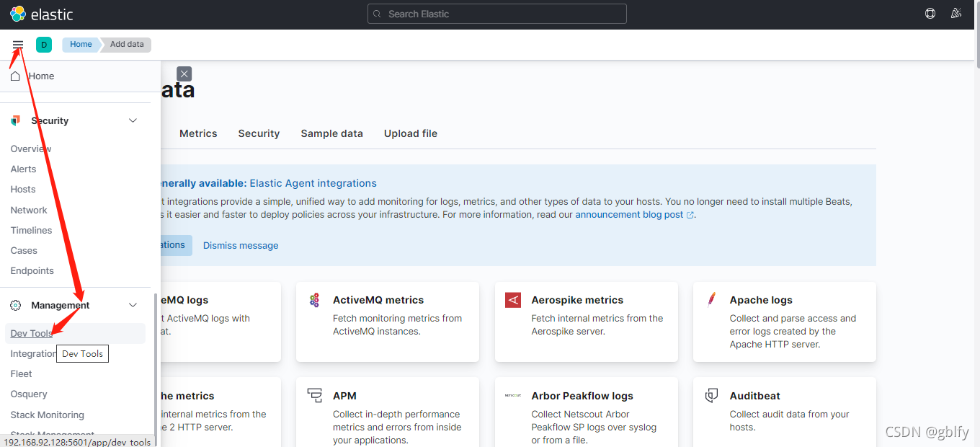Switch to the Metrics tab

(198, 133)
